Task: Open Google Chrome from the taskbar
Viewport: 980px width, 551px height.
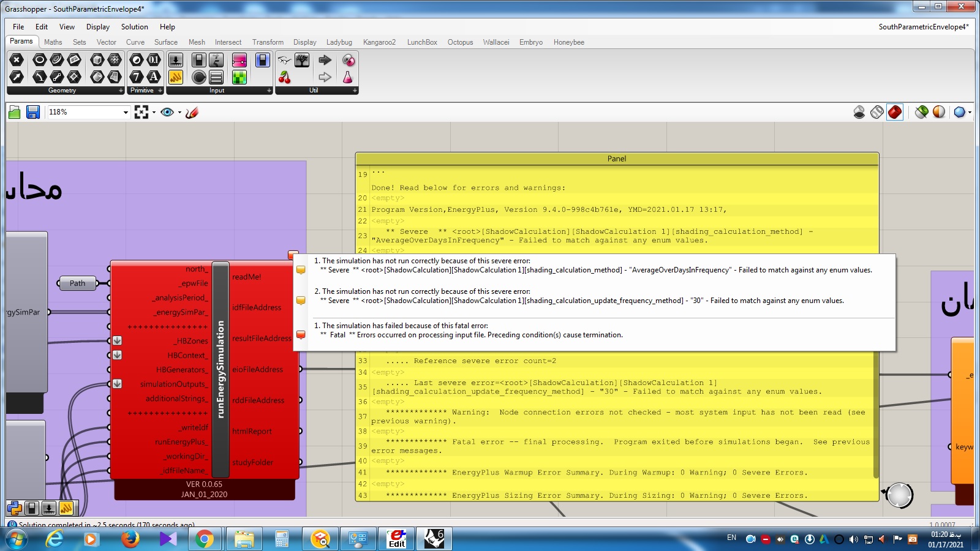Action: coord(205,539)
